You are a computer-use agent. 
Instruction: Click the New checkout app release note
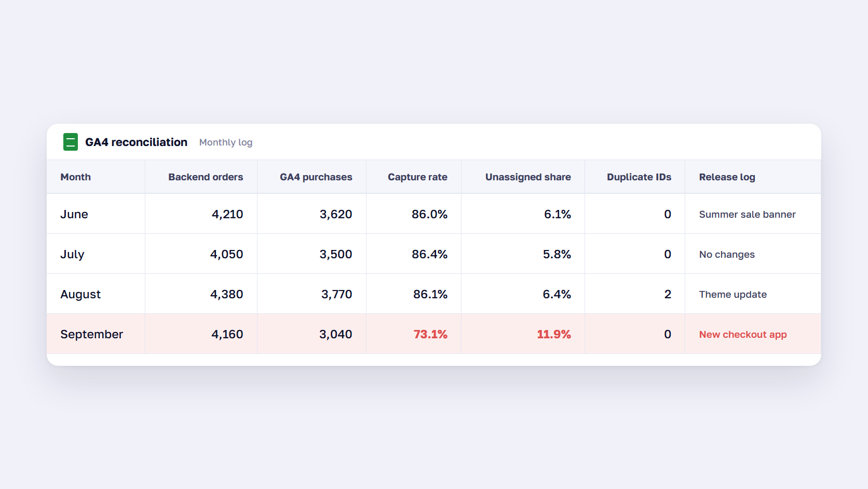743,334
